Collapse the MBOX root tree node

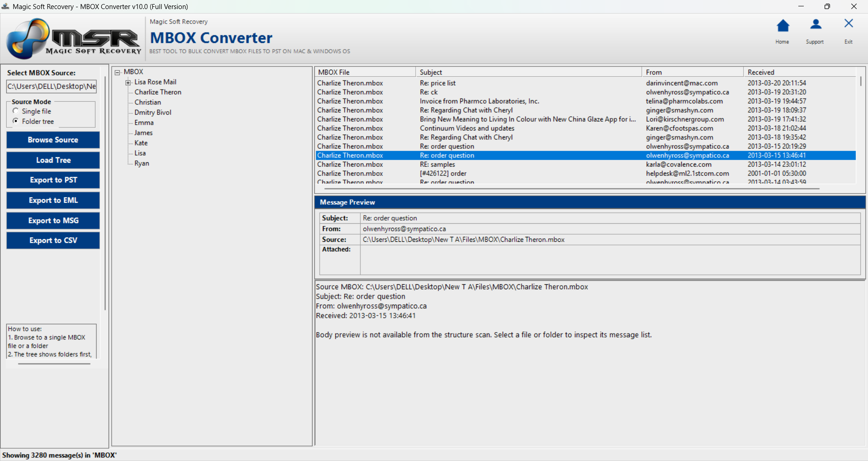tap(118, 72)
